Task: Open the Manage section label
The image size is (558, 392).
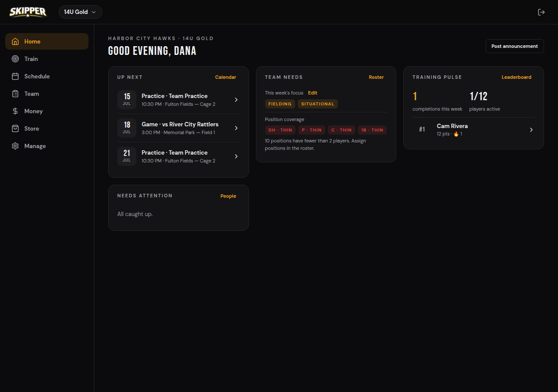Action: (35, 146)
